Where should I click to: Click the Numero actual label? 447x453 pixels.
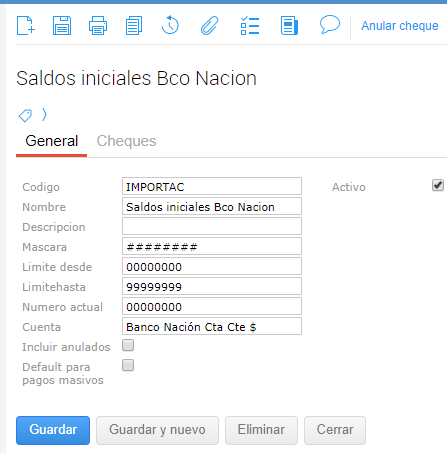(62, 307)
